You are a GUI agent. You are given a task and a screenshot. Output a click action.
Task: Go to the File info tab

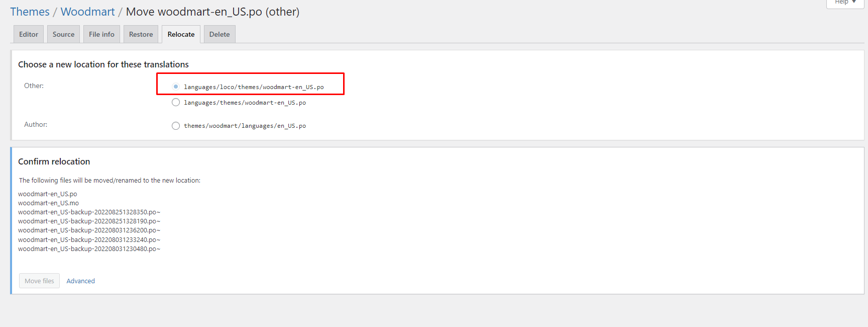pyautogui.click(x=101, y=34)
